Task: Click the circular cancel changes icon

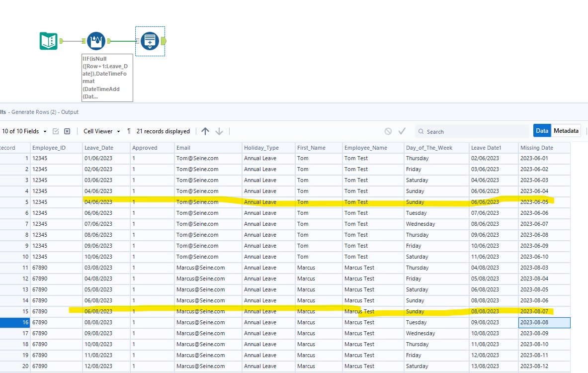Action: point(388,131)
